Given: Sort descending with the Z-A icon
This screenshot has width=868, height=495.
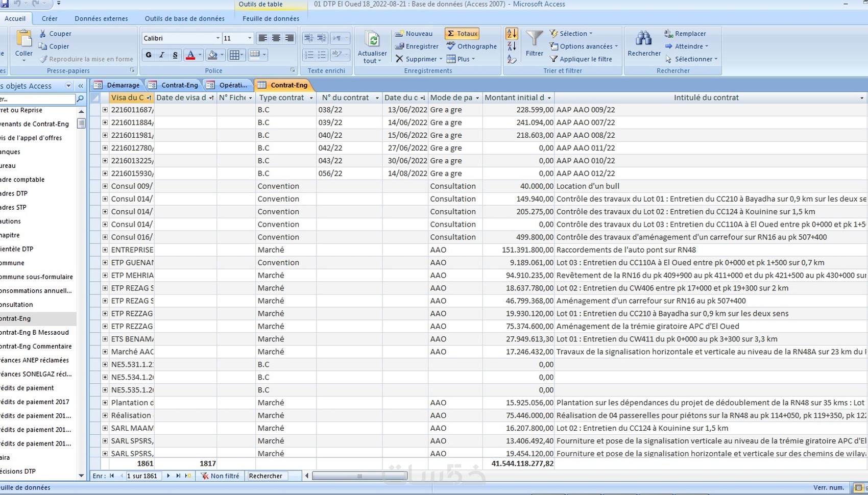Looking at the screenshot, I should pyautogui.click(x=512, y=46).
